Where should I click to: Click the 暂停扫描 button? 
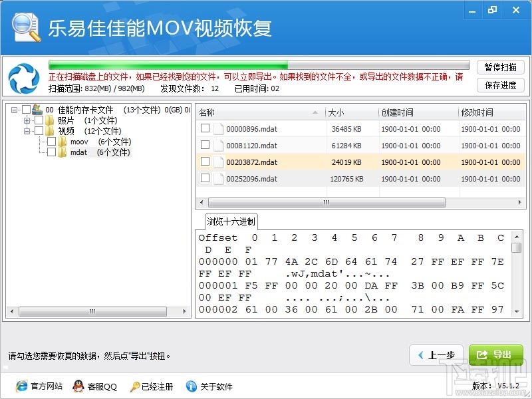[x=499, y=67]
